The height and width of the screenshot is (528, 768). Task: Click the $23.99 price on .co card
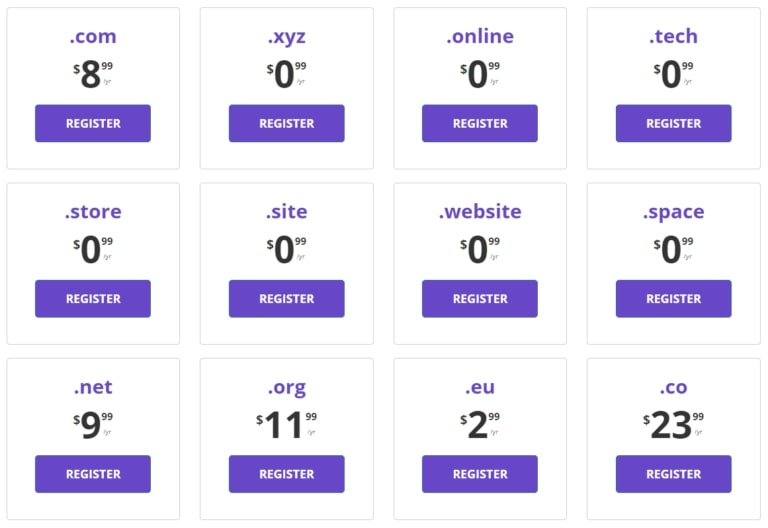(673, 424)
